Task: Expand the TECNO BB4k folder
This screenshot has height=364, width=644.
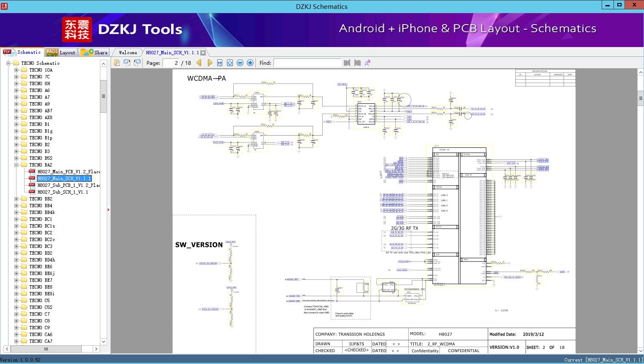Action: coord(17,212)
